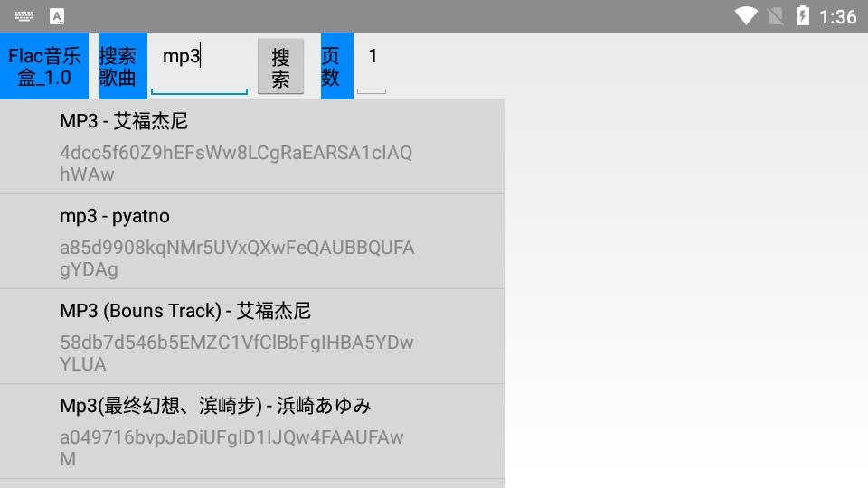The width and height of the screenshot is (868, 488).
Task: Click the 搜索 search button
Action: (280, 66)
